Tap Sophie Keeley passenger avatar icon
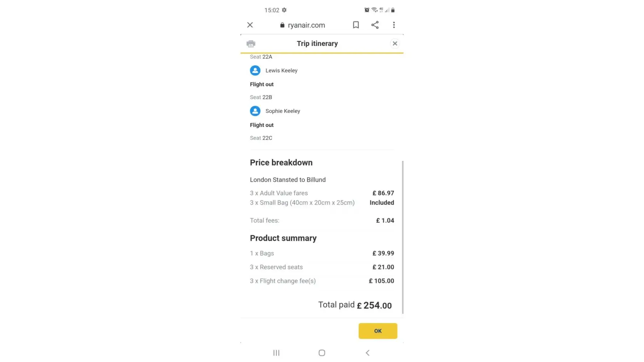The height and width of the screenshot is (362, 644). click(x=255, y=111)
